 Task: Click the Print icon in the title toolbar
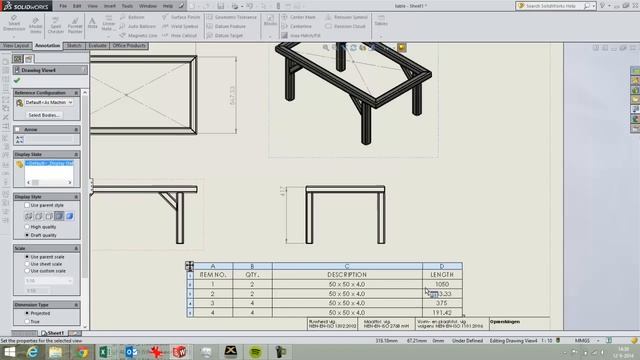point(235,6)
